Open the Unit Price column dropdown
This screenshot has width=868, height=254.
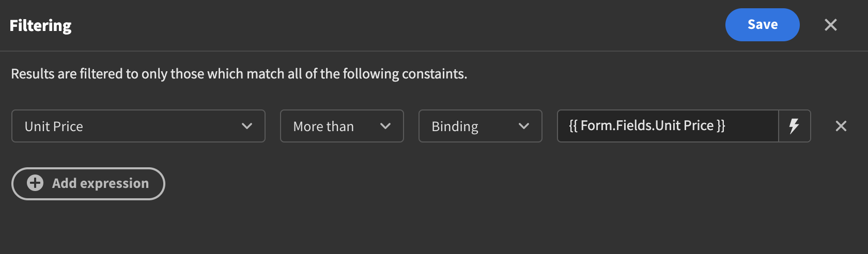(x=138, y=126)
